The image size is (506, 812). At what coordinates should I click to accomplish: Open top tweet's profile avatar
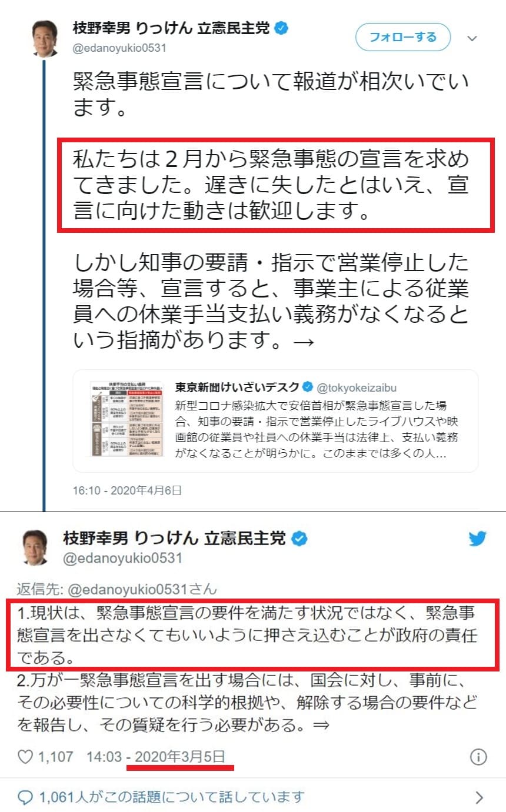tap(45, 39)
